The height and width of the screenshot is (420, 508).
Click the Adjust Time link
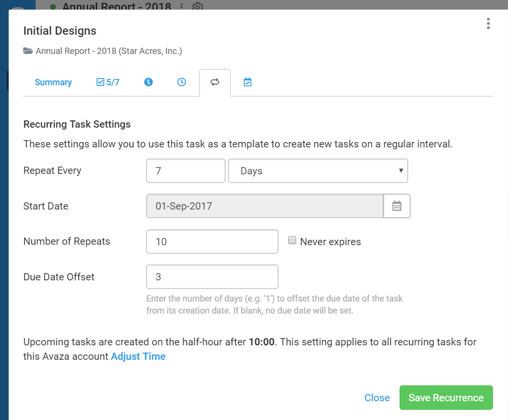pyautogui.click(x=138, y=356)
